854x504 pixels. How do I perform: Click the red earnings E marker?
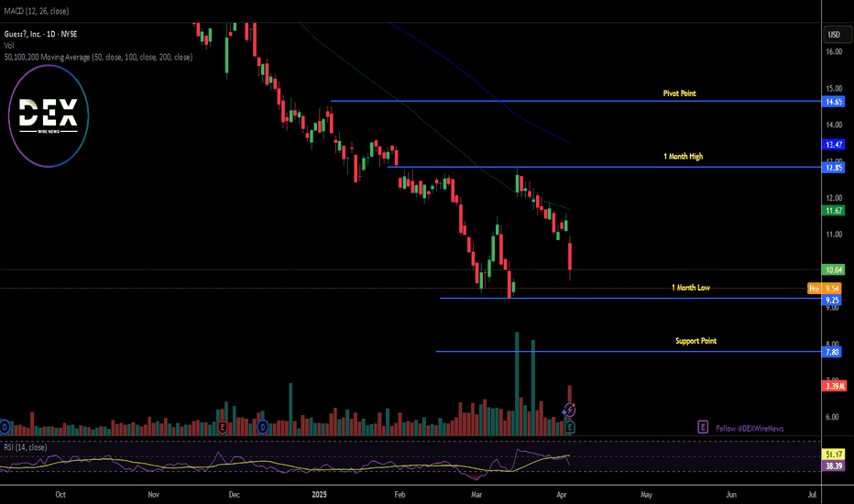click(222, 427)
